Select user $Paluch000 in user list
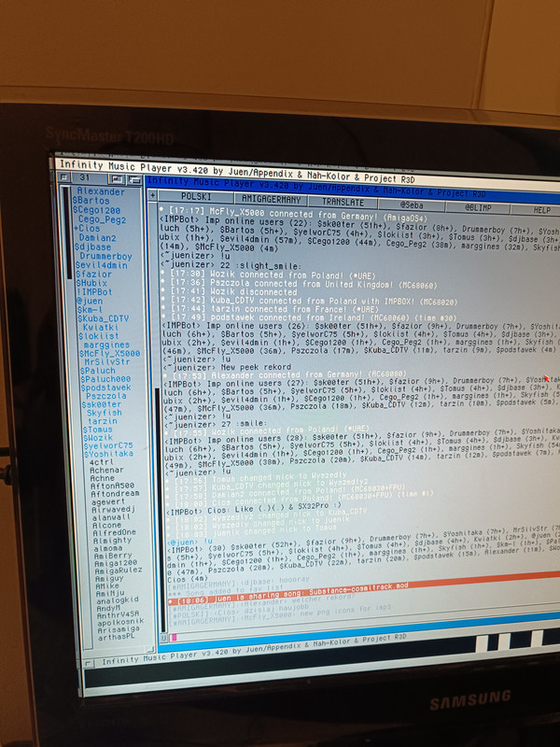Image resolution: width=560 pixels, height=747 pixels. (105, 379)
